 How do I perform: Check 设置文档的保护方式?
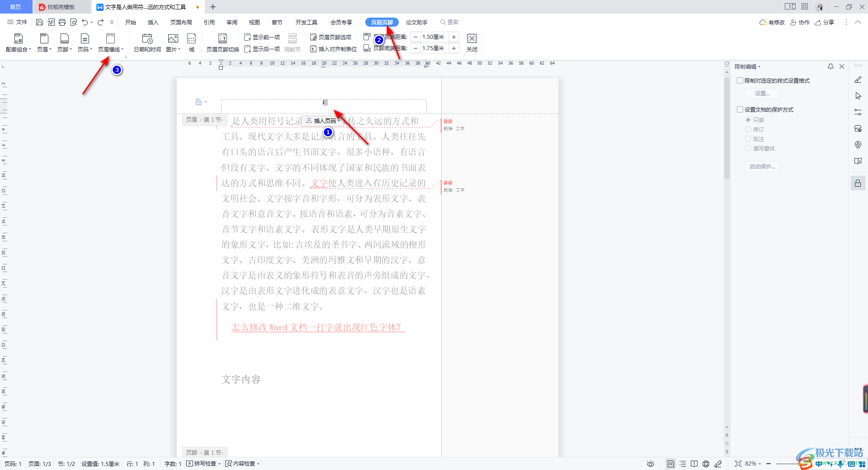coord(740,109)
